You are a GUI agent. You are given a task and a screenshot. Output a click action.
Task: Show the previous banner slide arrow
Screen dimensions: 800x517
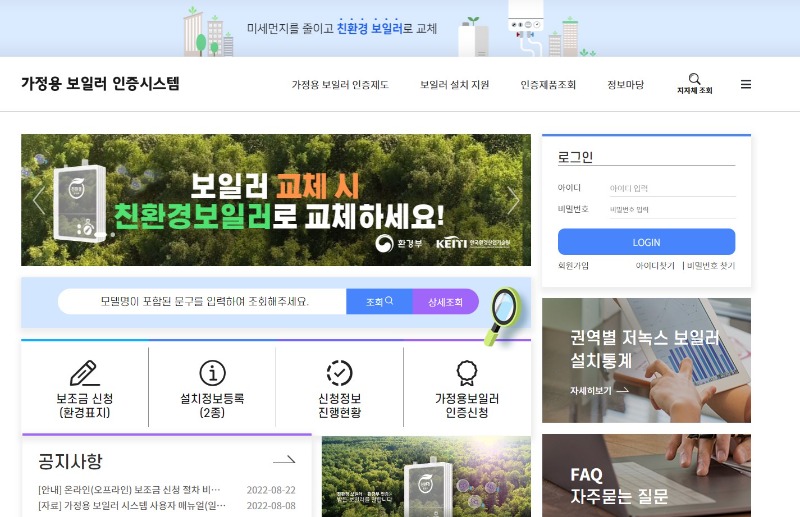click(x=38, y=200)
